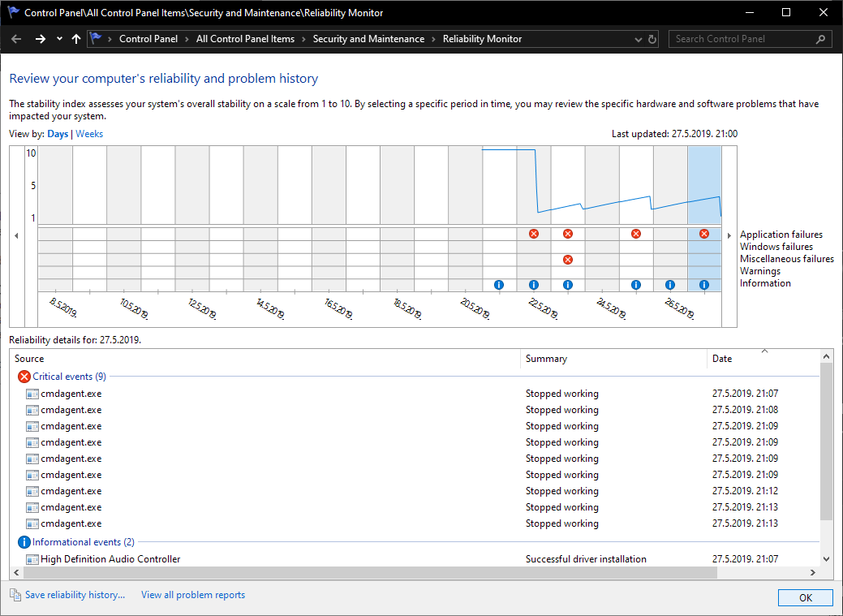Switch chart view to Weeks
Screen dimensions: 843x616
[x=89, y=134]
